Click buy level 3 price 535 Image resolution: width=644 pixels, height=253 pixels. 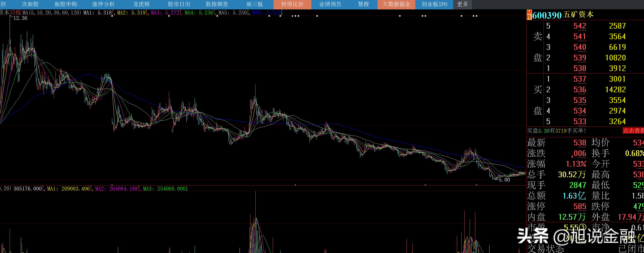tap(580, 100)
